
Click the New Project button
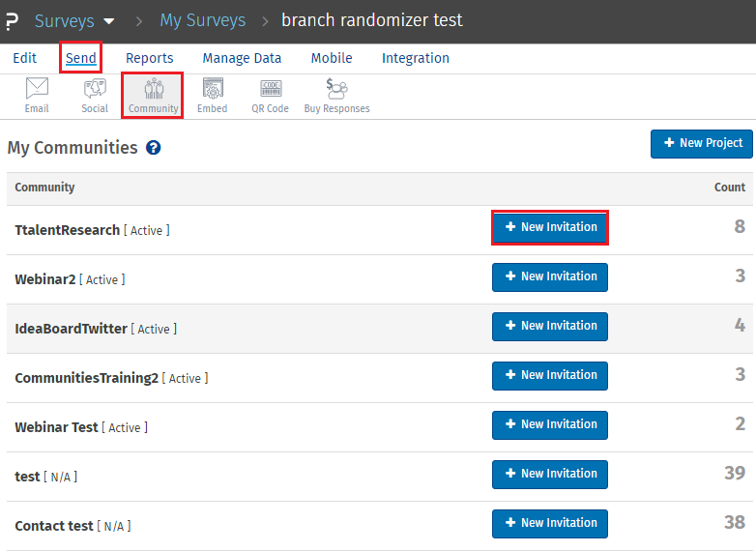pyautogui.click(x=701, y=143)
